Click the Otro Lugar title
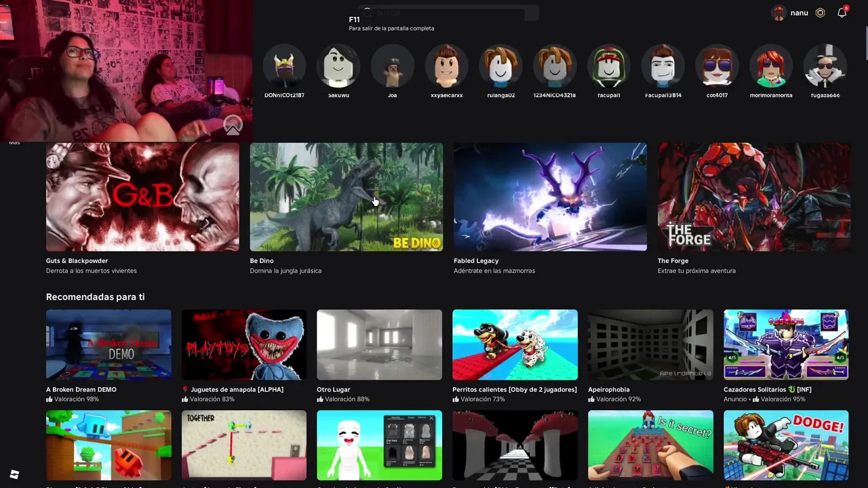This screenshot has height=488, width=868. [x=334, y=390]
